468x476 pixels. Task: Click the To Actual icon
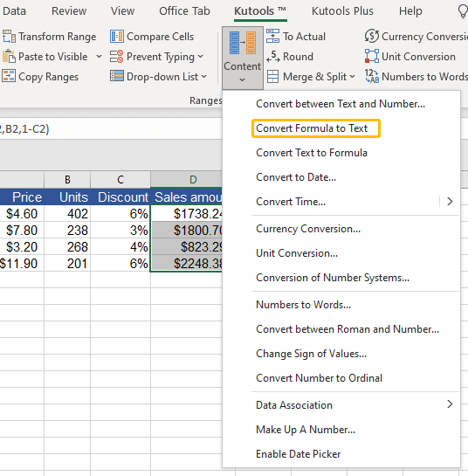tap(272, 36)
